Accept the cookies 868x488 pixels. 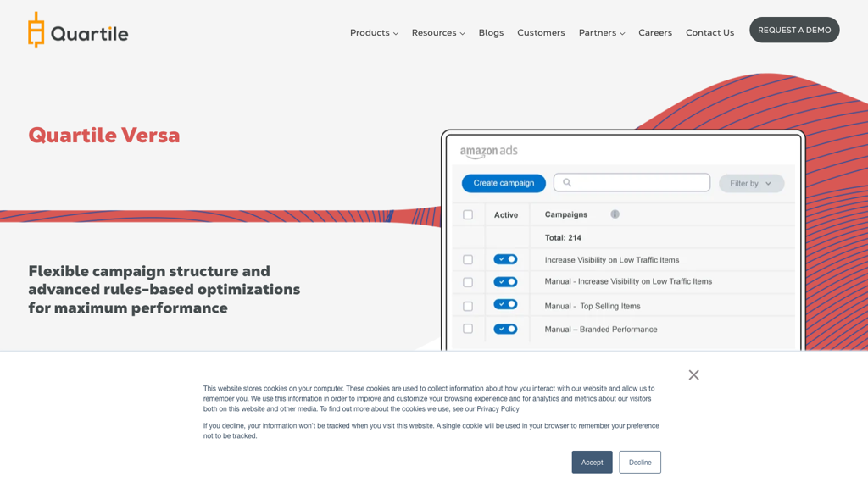(x=592, y=462)
